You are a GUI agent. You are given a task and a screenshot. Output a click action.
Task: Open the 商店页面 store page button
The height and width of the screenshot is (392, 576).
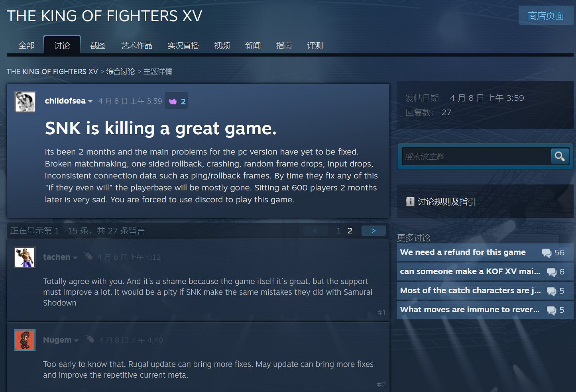546,16
